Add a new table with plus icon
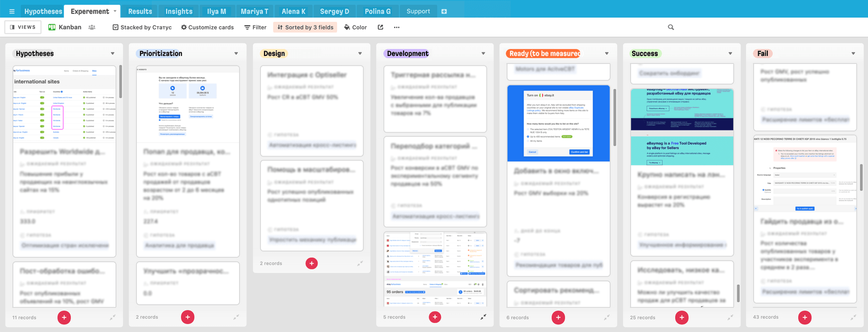 (444, 11)
